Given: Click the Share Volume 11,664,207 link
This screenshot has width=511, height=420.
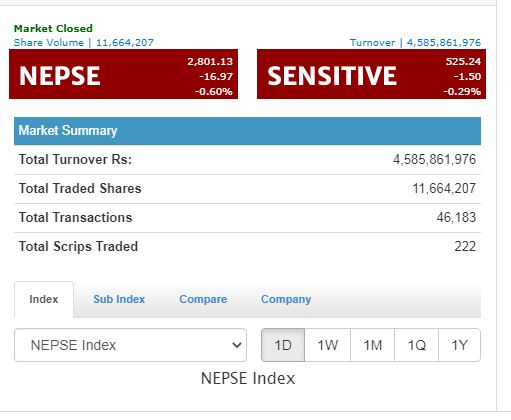Looking at the screenshot, I should point(84,43).
